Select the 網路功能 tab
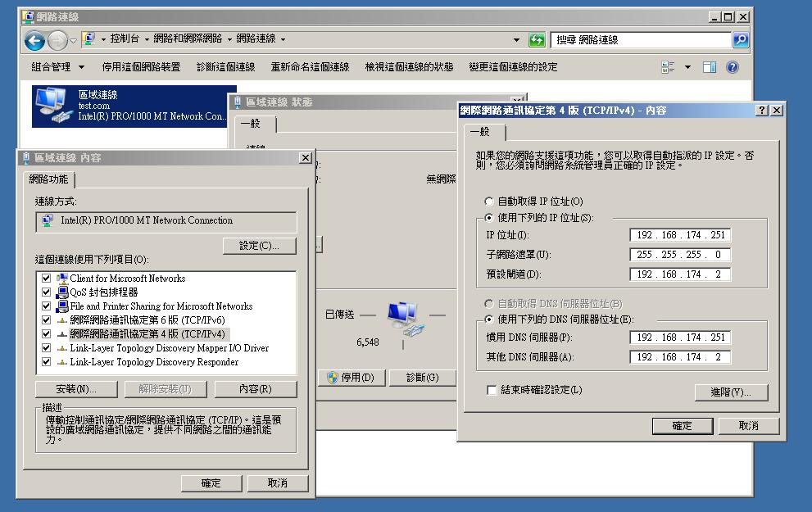 coord(51,179)
